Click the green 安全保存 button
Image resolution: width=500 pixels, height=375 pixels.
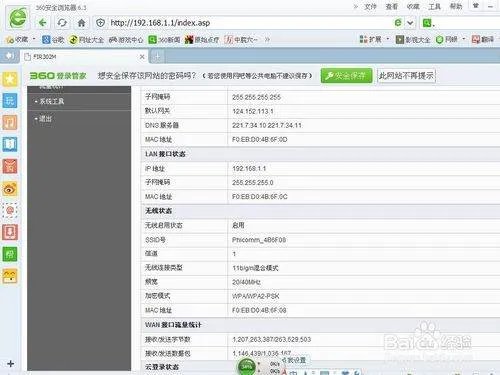(x=346, y=76)
